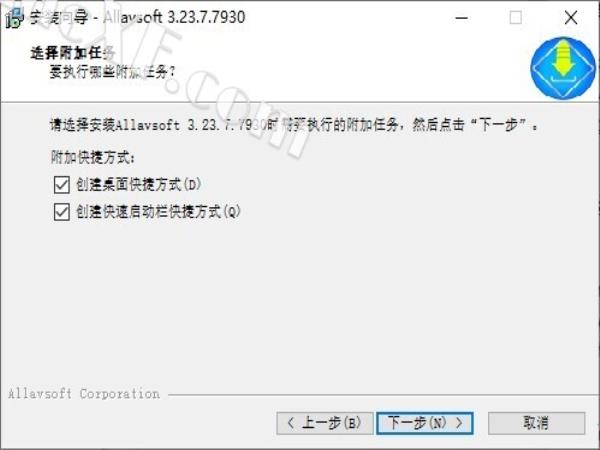Cancel installation with the 取消 button
600x450 pixels.
pos(536,423)
